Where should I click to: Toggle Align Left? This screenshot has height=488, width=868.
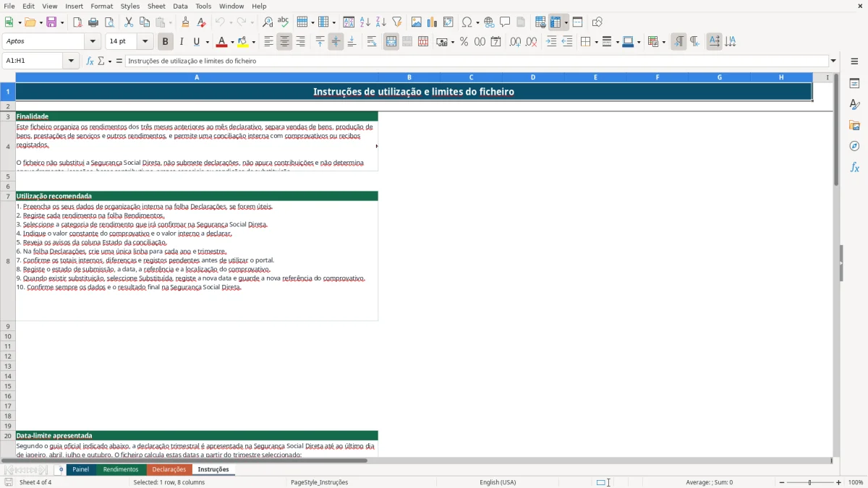pyautogui.click(x=268, y=42)
